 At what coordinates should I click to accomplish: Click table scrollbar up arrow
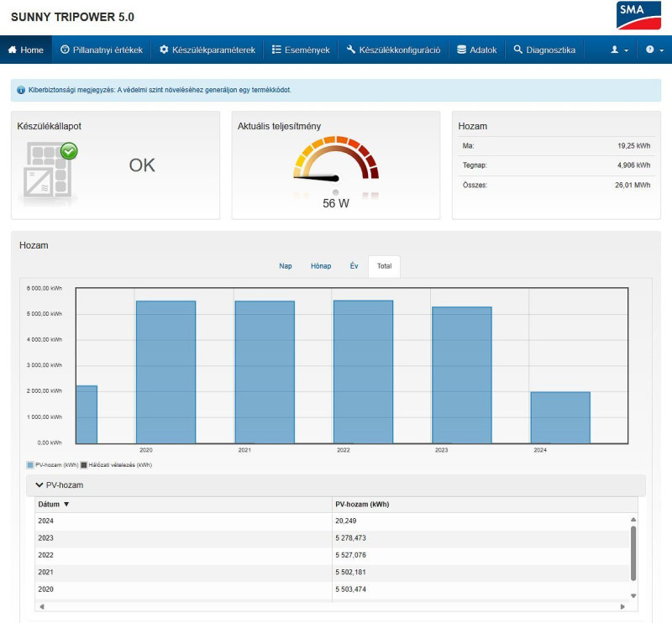point(633,520)
